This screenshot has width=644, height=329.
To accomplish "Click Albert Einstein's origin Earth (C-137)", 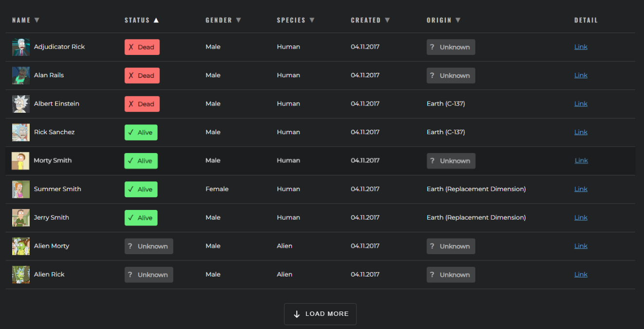I will coord(446,104).
